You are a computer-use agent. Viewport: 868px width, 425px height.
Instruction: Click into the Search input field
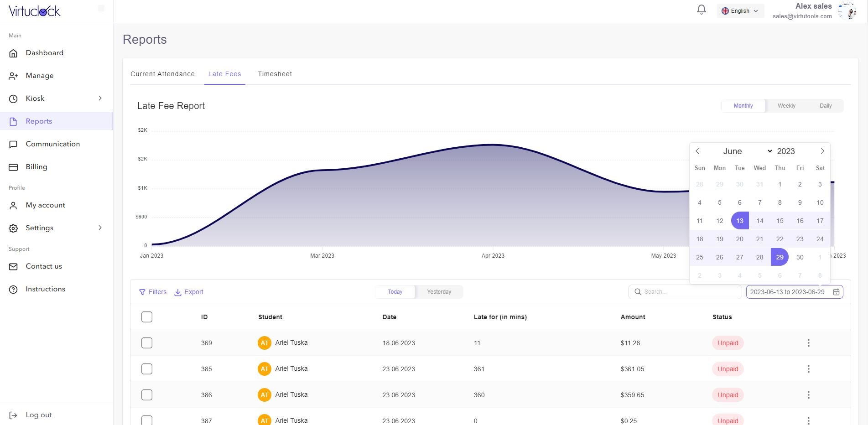(689, 292)
